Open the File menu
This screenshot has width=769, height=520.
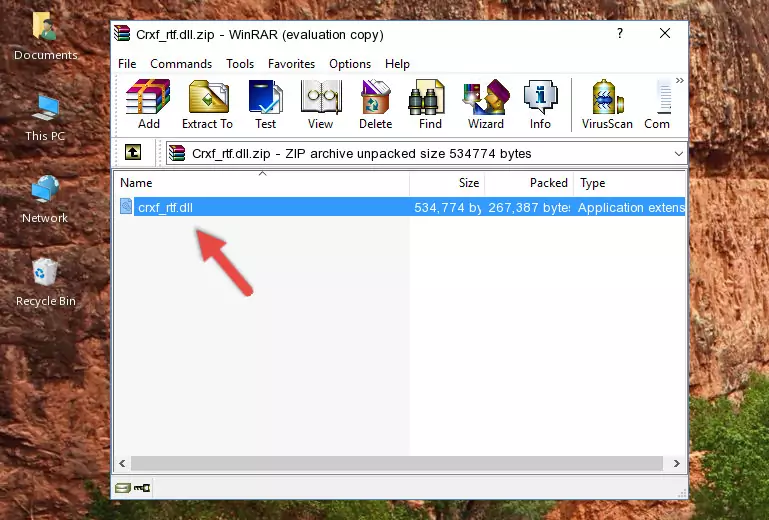(x=127, y=64)
